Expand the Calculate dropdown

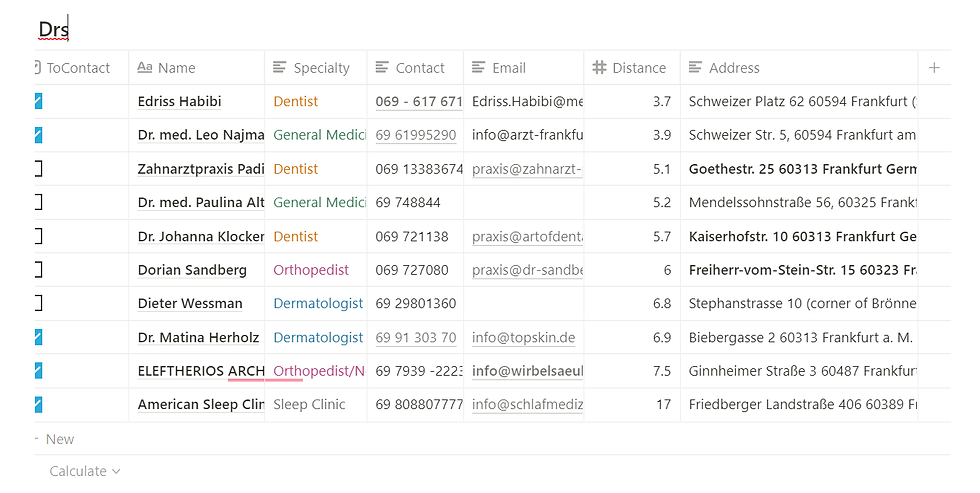[85, 471]
